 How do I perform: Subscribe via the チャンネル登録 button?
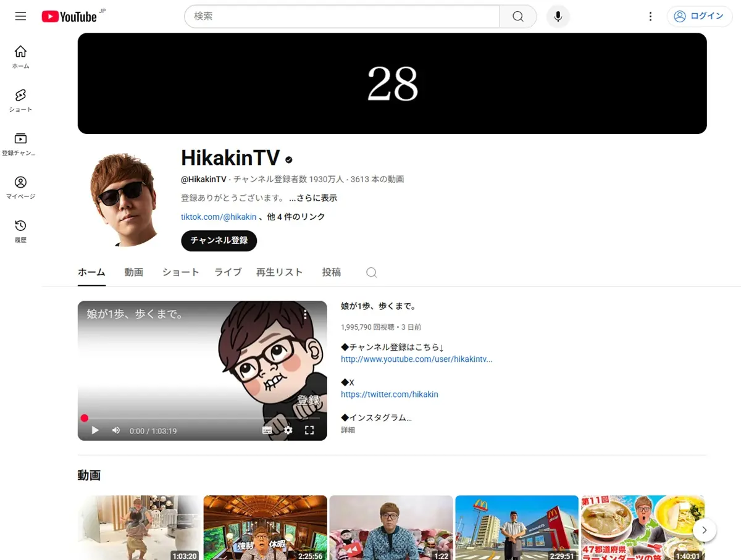tap(219, 241)
